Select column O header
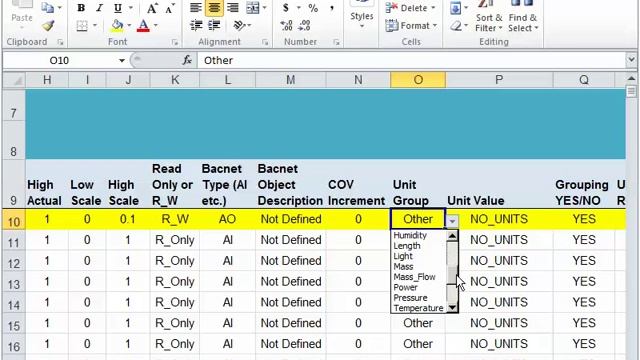 tap(418, 80)
